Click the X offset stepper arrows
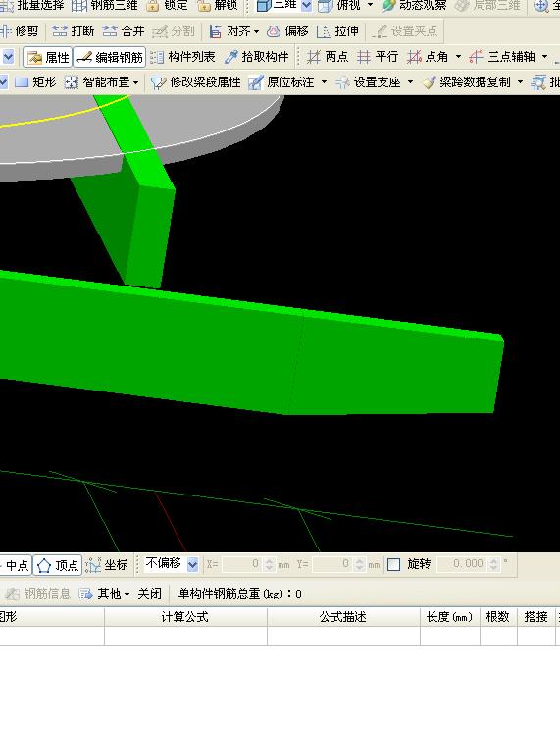The image size is (560, 729). click(x=270, y=564)
